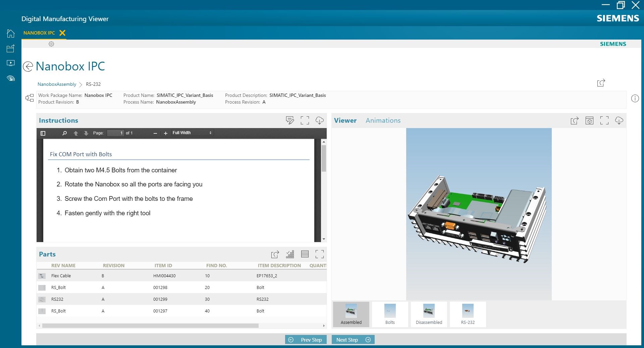Download Viewer content via cloud icon
This screenshot has width=644, height=348.
tap(619, 121)
